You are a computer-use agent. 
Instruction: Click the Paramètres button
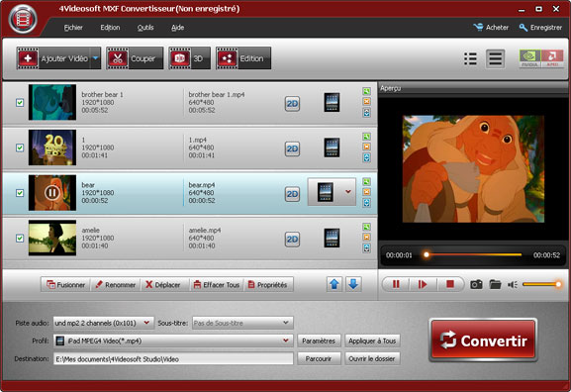tap(319, 341)
